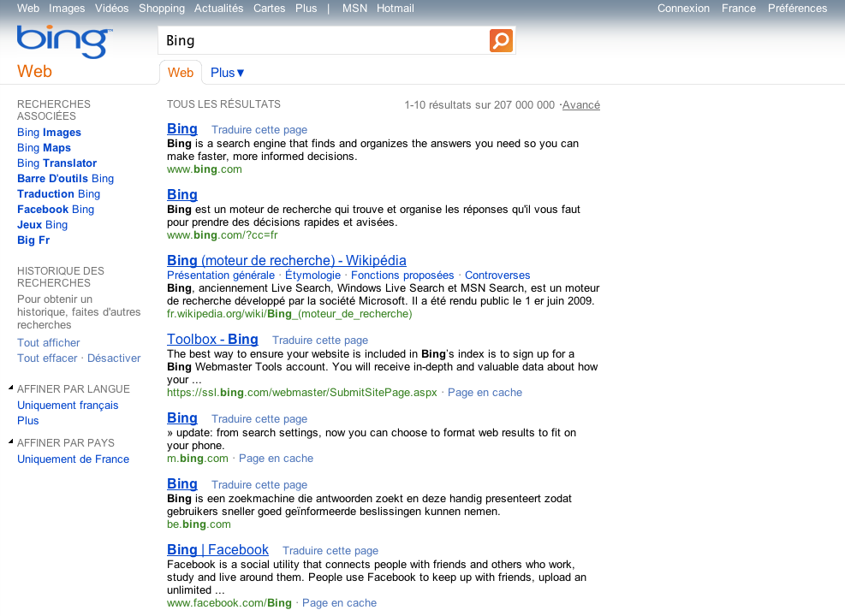This screenshot has width=845, height=616.
Task: Open related search Bing Maps
Action: click(44, 147)
